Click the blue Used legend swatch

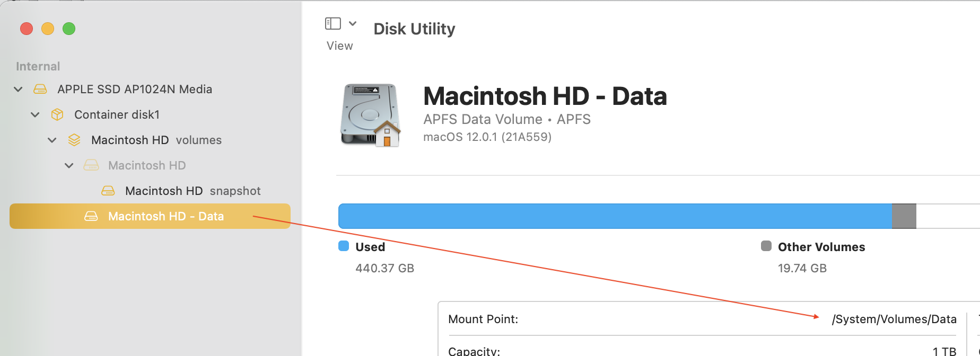coord(344,246)
